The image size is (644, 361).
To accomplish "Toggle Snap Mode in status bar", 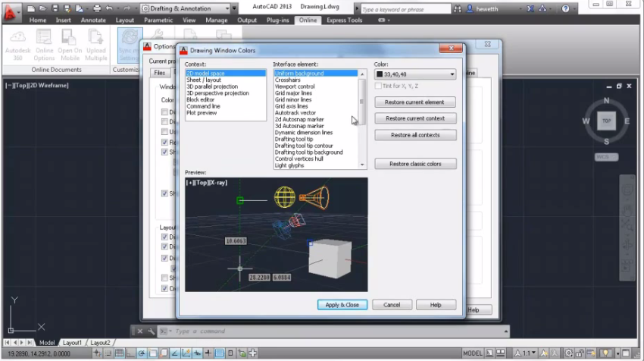I will click(x=108, y=353).
